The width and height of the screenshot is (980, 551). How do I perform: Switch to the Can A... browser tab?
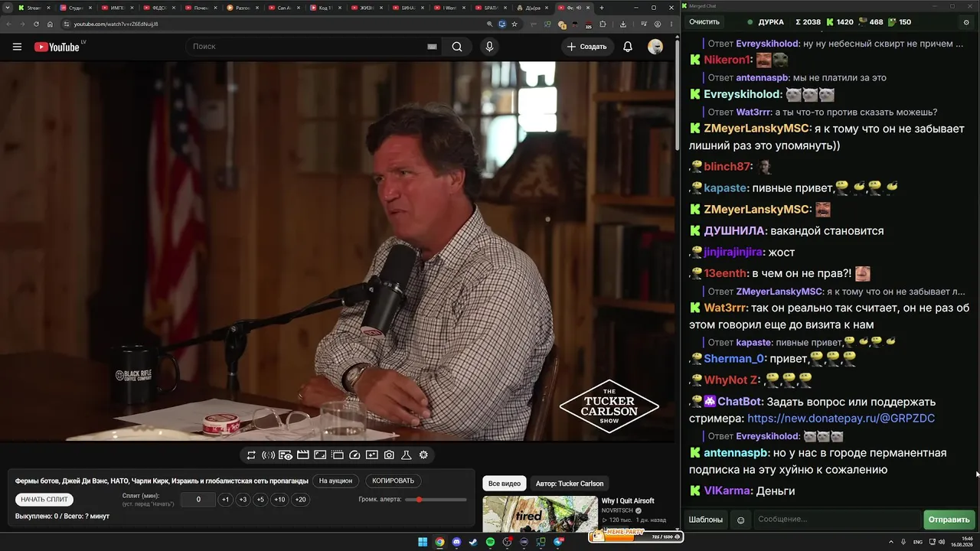point(284,8)
